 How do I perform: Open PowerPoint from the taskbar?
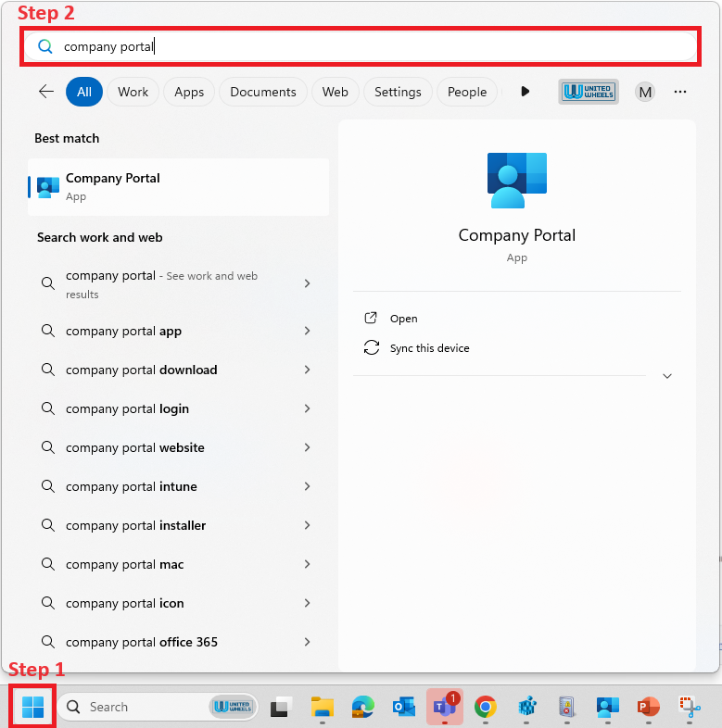(648, 707)
